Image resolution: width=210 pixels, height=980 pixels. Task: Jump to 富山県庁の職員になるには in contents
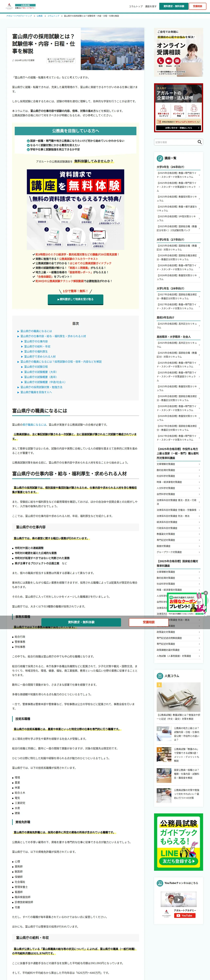[36, 331]
